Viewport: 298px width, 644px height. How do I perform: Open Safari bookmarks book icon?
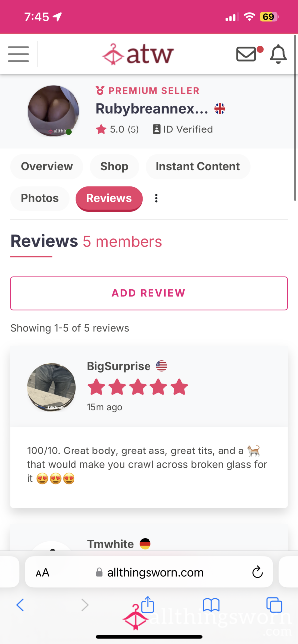pos(211,604)
